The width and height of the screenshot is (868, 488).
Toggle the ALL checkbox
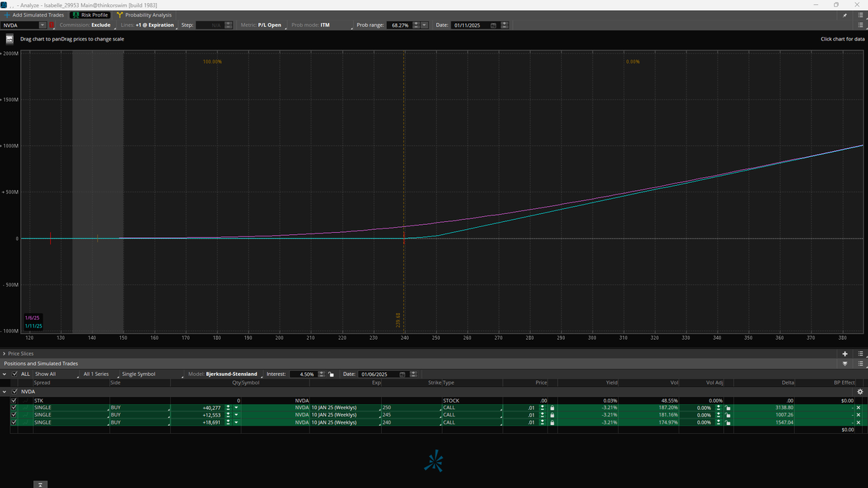(14, 374)
